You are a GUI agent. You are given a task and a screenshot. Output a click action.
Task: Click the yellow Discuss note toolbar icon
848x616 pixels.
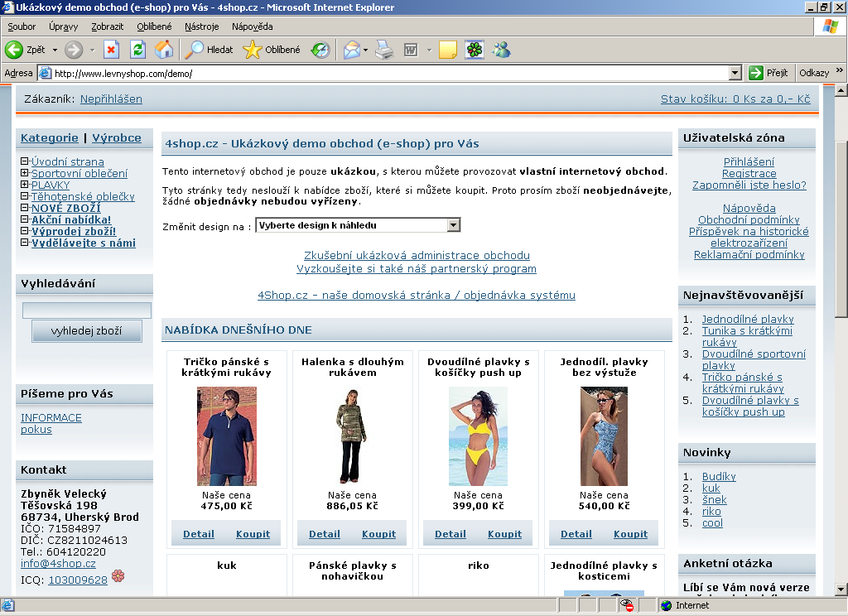point(448,50)
